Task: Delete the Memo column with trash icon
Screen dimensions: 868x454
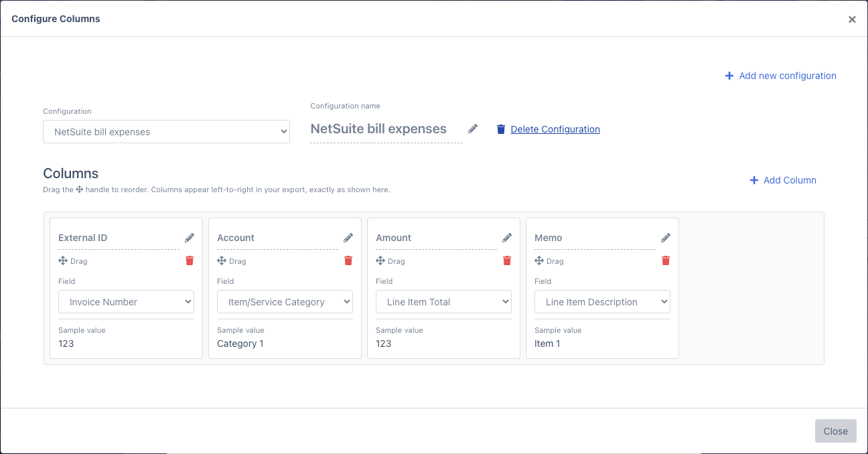Action: click(x=666, y=260)
